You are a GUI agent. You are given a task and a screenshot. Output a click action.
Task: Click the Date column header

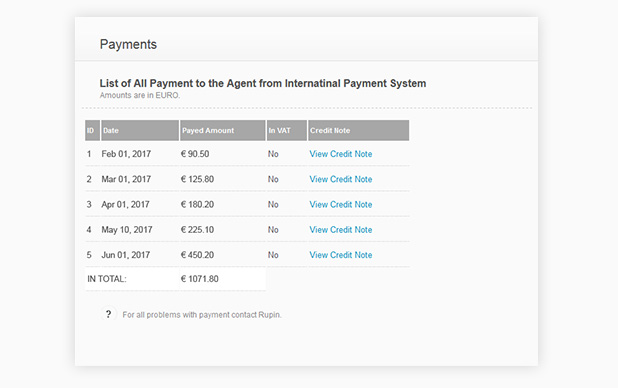point(140,131)
